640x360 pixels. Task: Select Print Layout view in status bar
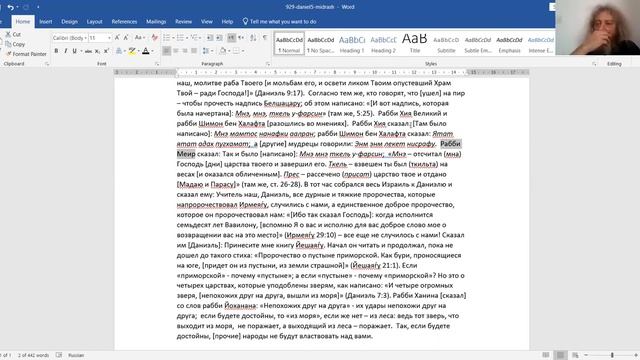[560, 355]
